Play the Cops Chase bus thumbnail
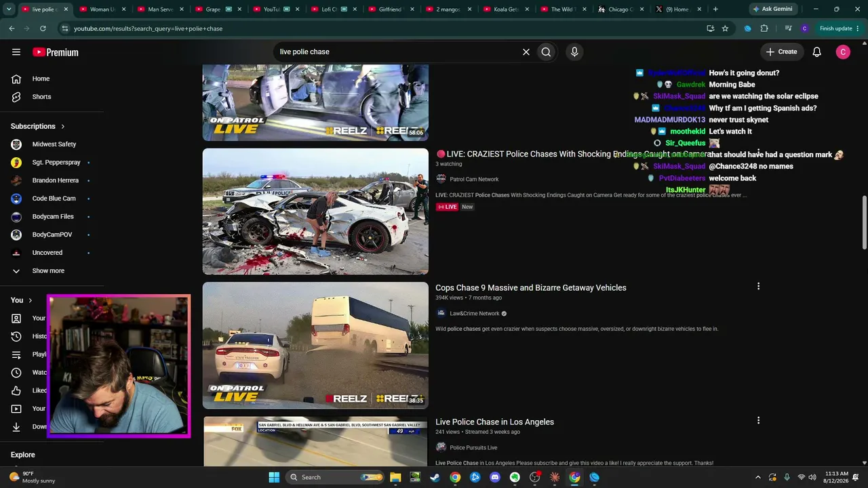Image resolution: width=868 pixels, height=488 pixels. tap(315, 346)
